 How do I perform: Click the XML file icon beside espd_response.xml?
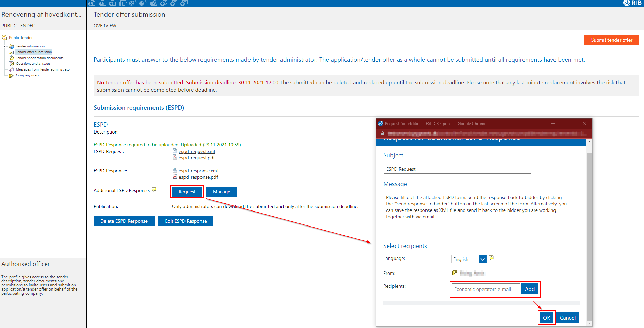(x=175, y=170)
